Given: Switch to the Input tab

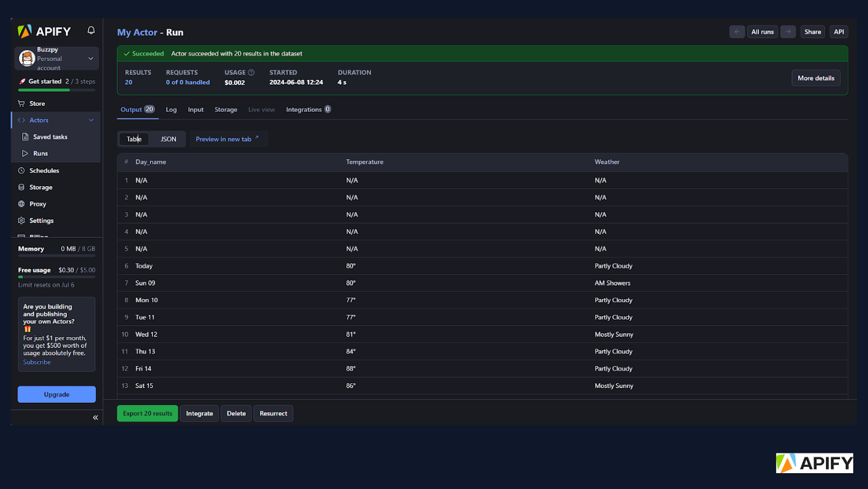Looking at the screenshot, I should [196, 110].
